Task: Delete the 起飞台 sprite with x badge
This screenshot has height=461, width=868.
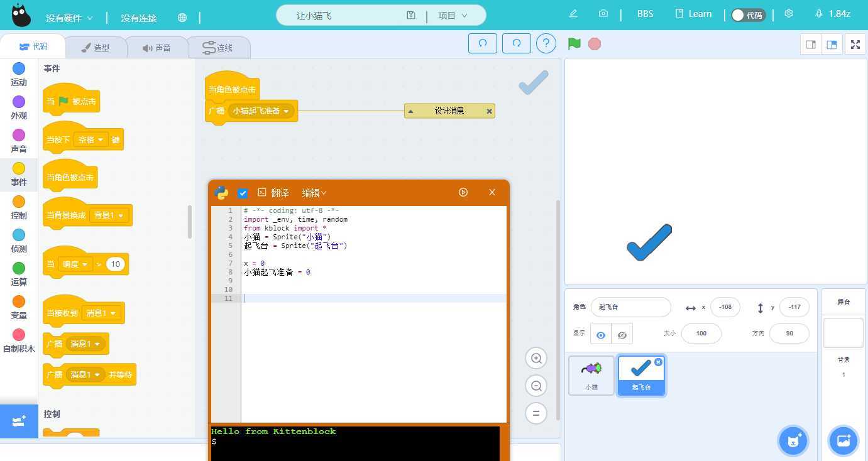Action: pyautogui.click(x=658, y=362)
